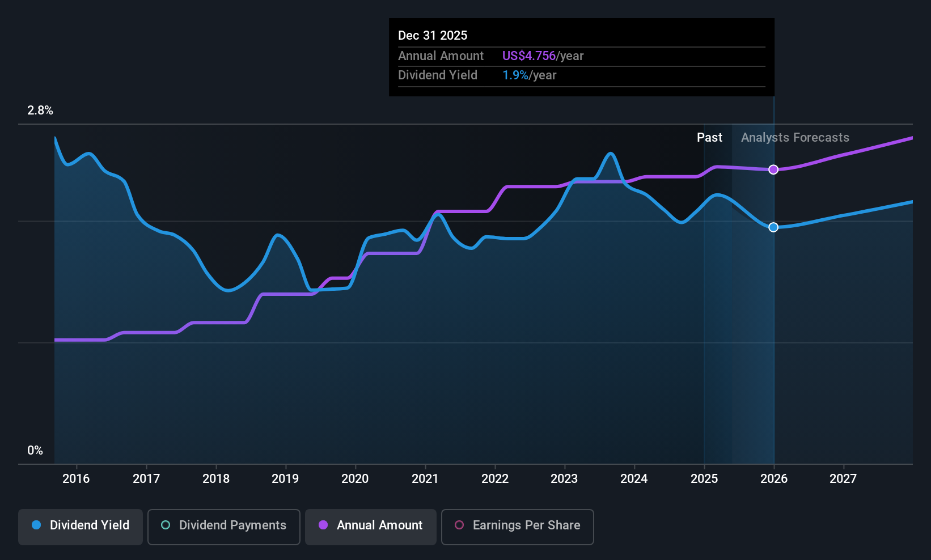Click the 2016 axis label

[76, 479]
